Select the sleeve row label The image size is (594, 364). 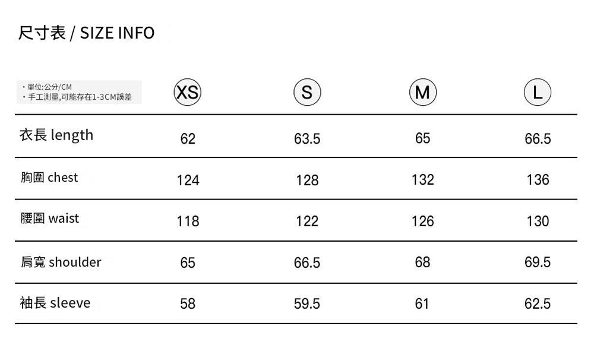[x=55, y=303]
